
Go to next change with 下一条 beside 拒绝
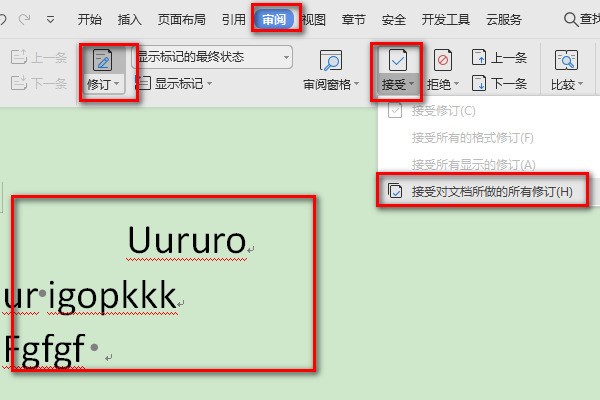[x=499, y=82]
